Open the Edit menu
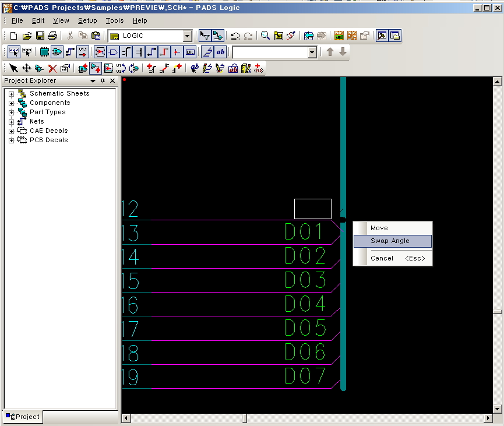This screenshot has width=504, height=426. pos(38,20)
